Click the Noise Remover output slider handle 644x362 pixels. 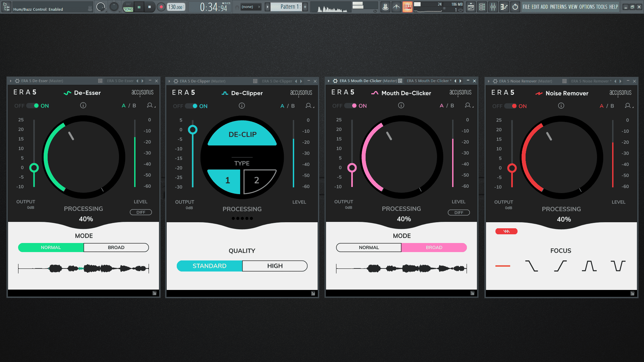coord(512,168)
